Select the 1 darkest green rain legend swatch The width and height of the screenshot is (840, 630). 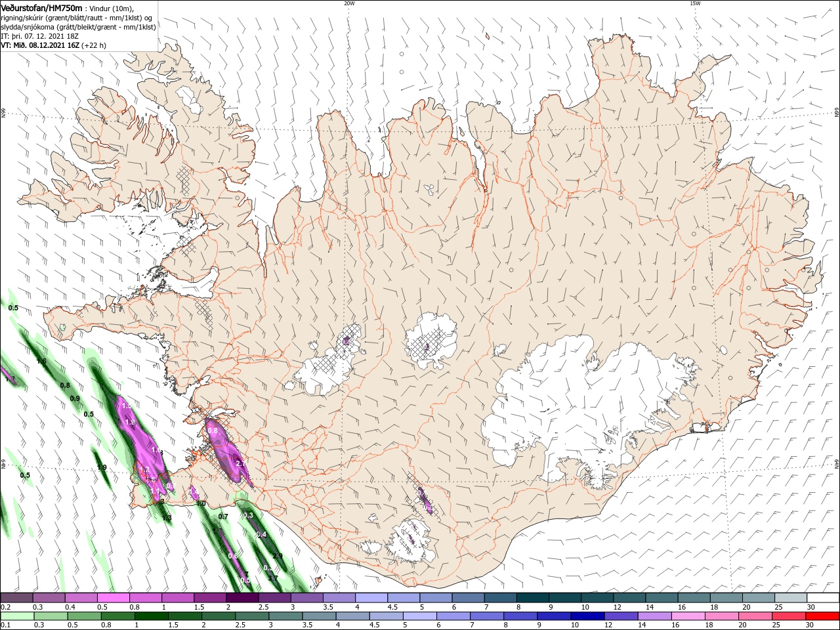(151, 616)
